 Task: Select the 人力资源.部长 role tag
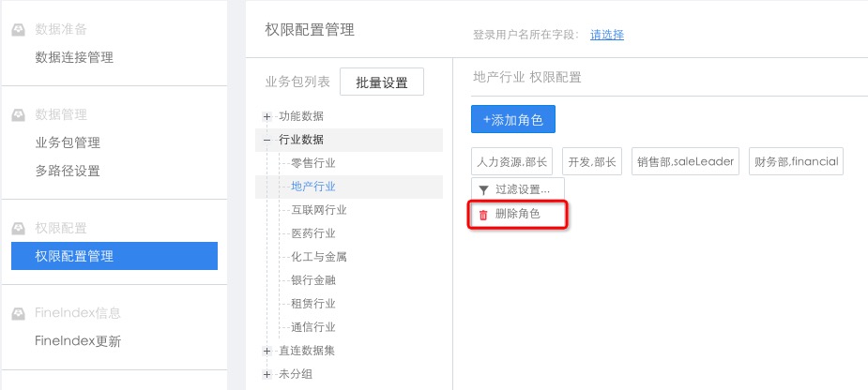[513, 161]
